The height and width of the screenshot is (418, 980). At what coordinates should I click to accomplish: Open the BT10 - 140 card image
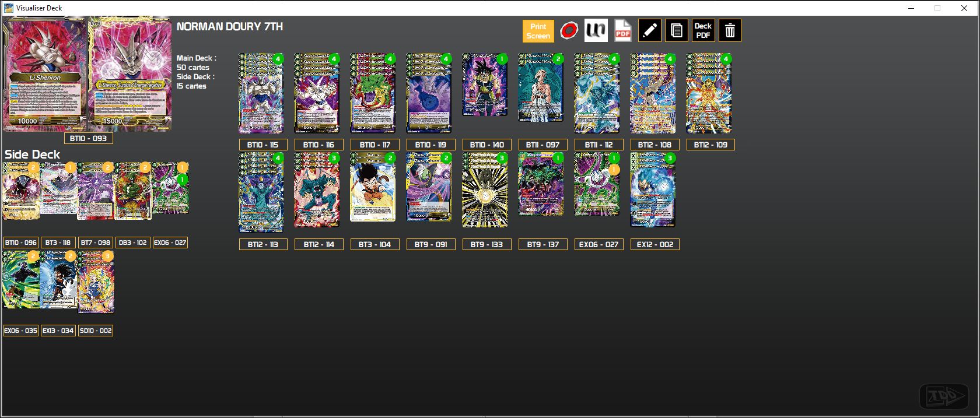pos(485,85)
